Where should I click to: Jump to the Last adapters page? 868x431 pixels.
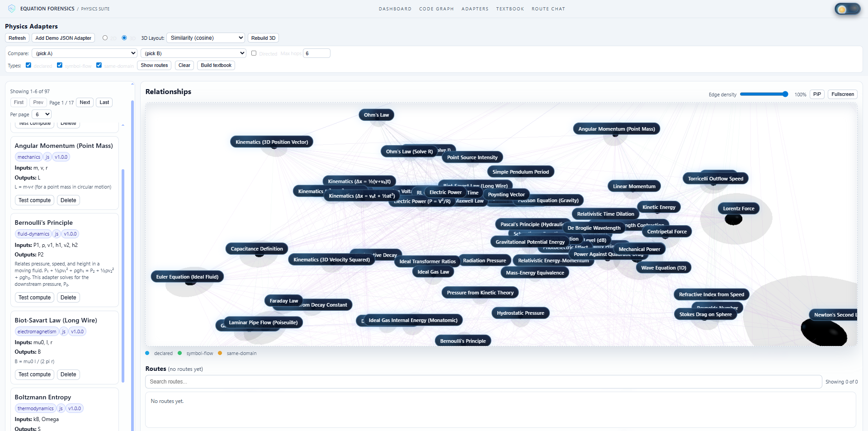[x=104, y=102]
